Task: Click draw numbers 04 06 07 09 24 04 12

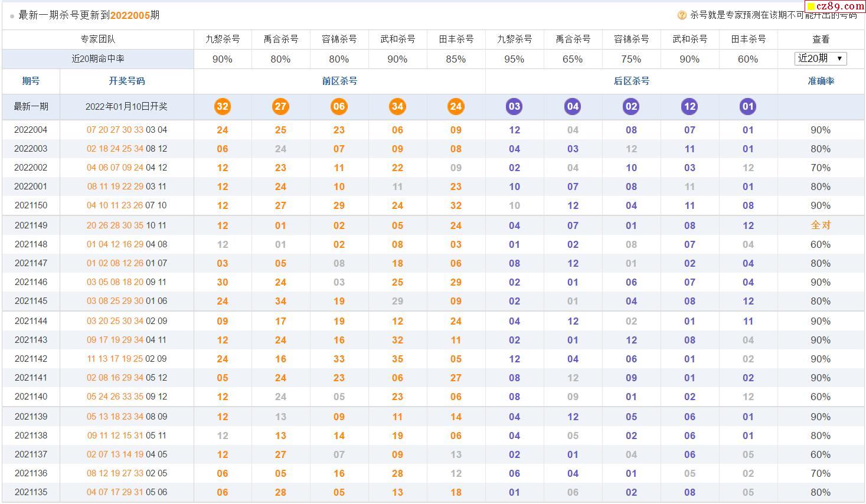Action: click(x=127, y=168)
